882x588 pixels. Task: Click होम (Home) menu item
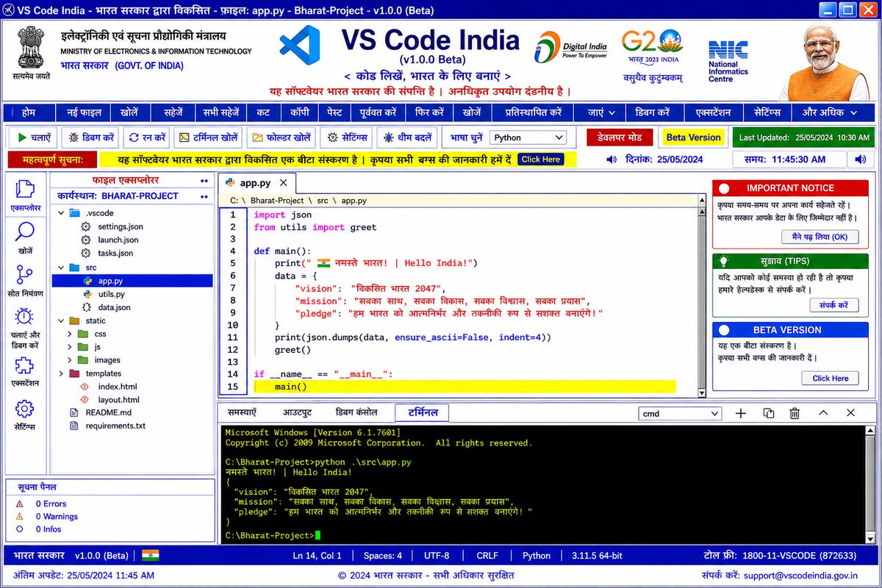pyautogui.click(x=29, y=112)
